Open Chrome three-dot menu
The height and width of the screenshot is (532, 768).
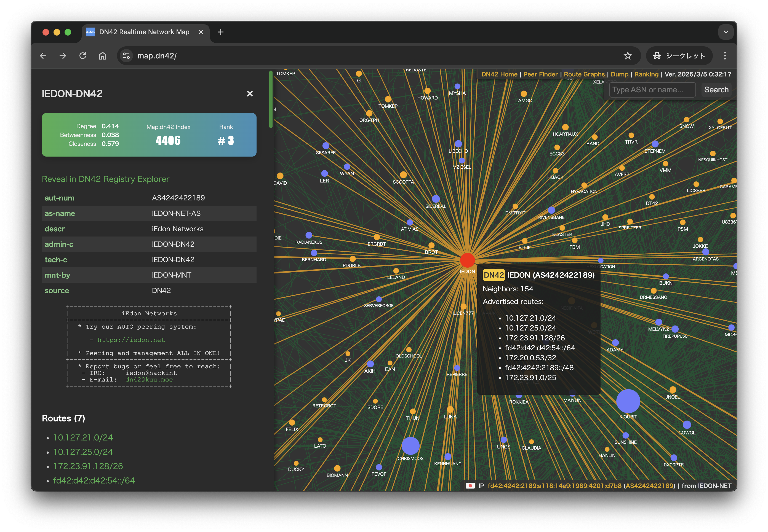pos(725,56)
